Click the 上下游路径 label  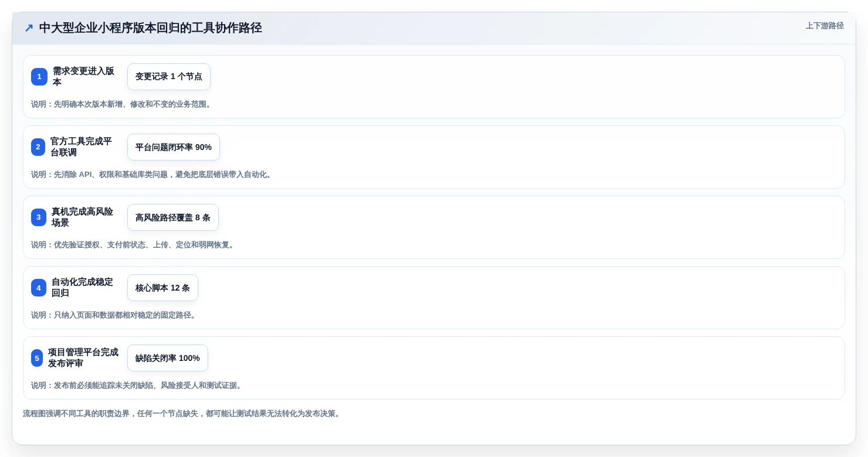click(825, 26)
